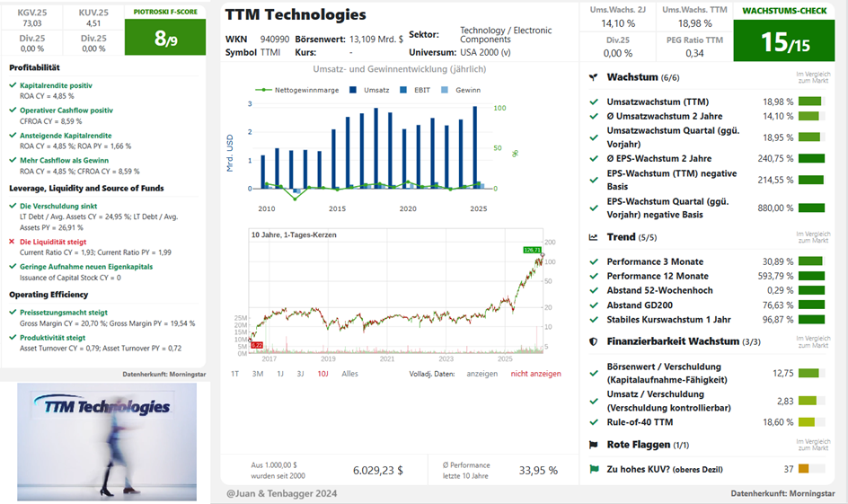Click the Finanzierbarkeit Wachstum shield icon
The height and width of the screenshot is (504, 848).
click(x=593, y=341)
